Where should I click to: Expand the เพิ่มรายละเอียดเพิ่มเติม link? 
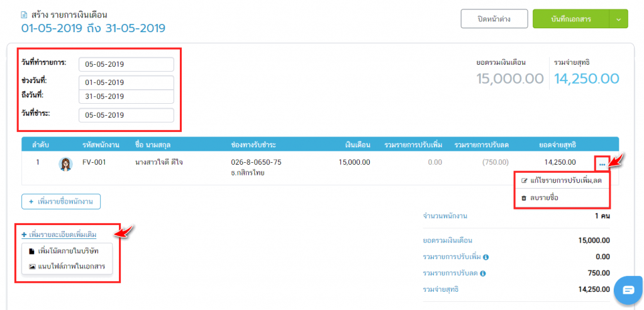click(59, 235)
